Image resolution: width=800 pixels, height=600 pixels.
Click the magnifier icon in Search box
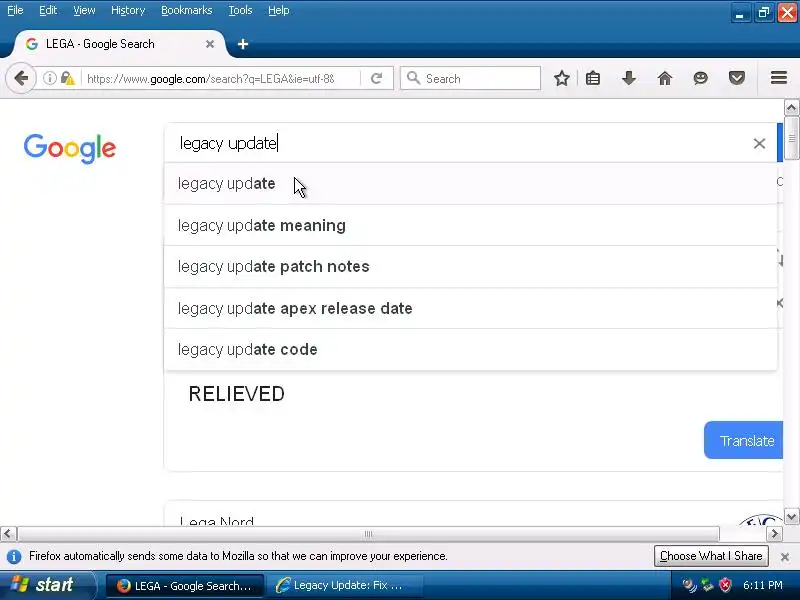pyautogui.click(x=413, y=78)
